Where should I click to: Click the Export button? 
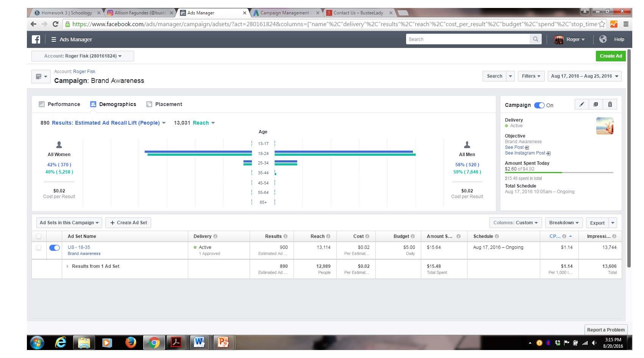click(x=597, y=223)
